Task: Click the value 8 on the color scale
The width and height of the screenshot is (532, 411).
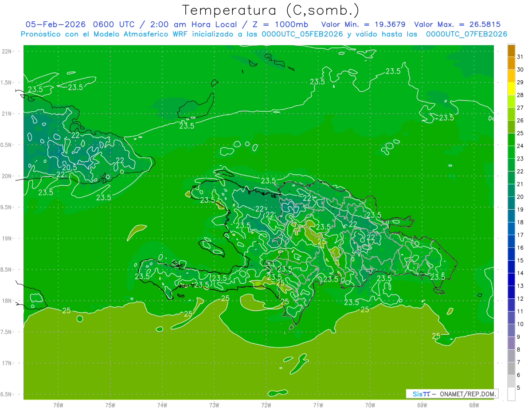Action: [519, 350]
